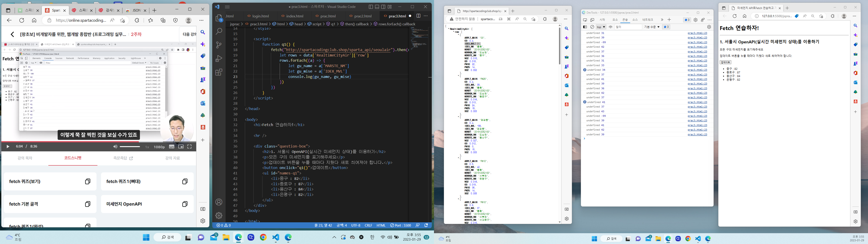Open the Manage gear in VS Code
The height and width of the screenshot is (244, 868).
[x=219, y=215]
